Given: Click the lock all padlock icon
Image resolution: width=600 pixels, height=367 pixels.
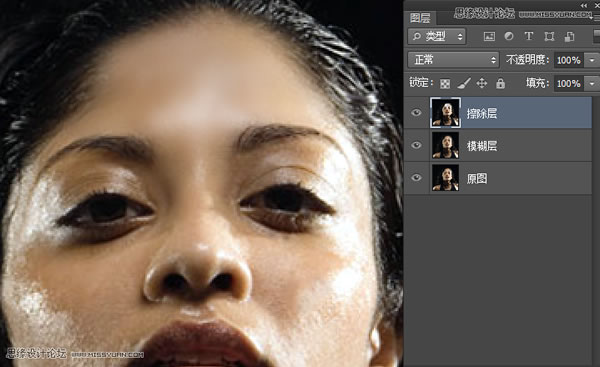Looking at the screenshot, I should tap(500, 83).
